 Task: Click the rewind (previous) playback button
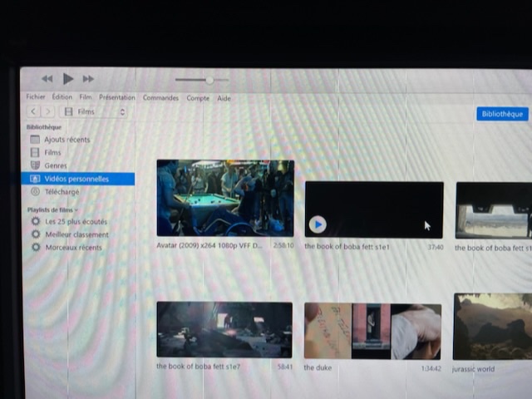(47, 79)
